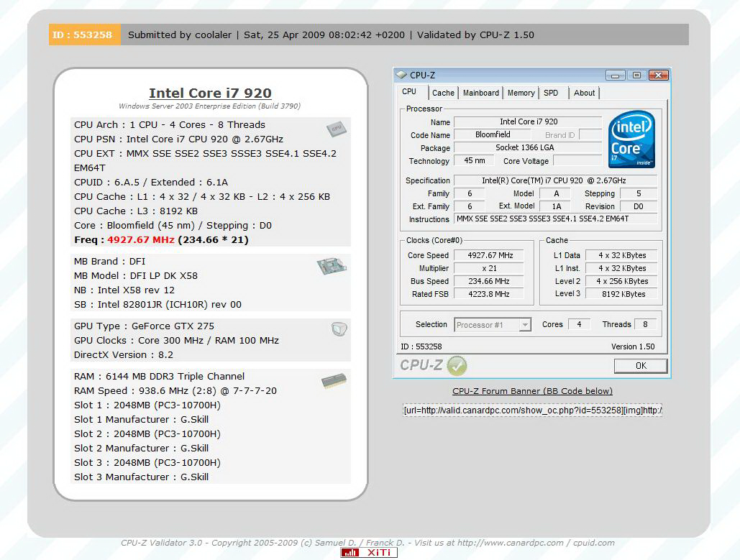Click the GPU icon beside GPU Type
The width and height of the screenshot is (740, 560).
pos(339,329)
